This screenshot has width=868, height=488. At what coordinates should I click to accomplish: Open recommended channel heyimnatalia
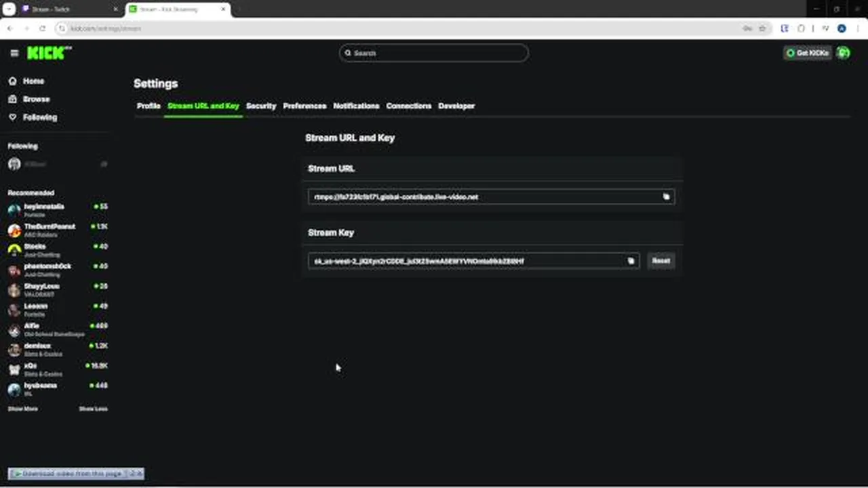pyautogui.click(x=58, y=210)
